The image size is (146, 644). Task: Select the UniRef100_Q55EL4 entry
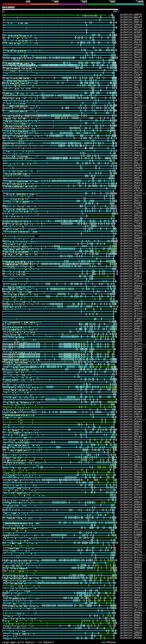(131, 65)
